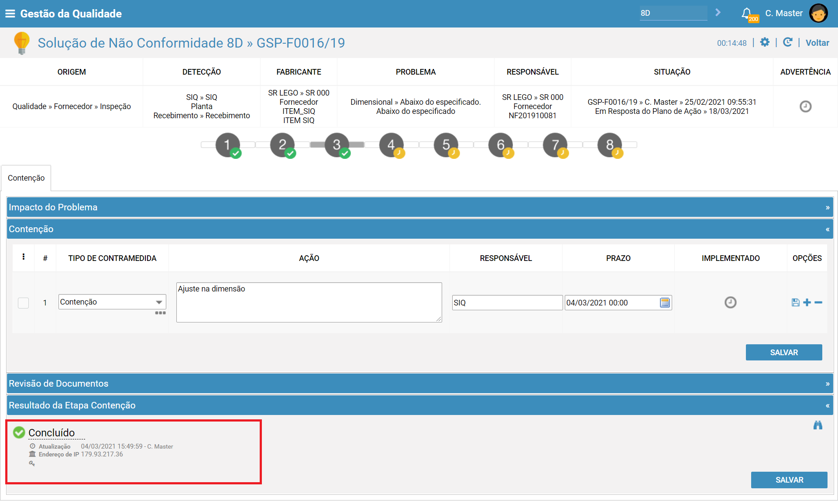Click the Implementado clock status icon
838x504 pixels.
[730, 302]
